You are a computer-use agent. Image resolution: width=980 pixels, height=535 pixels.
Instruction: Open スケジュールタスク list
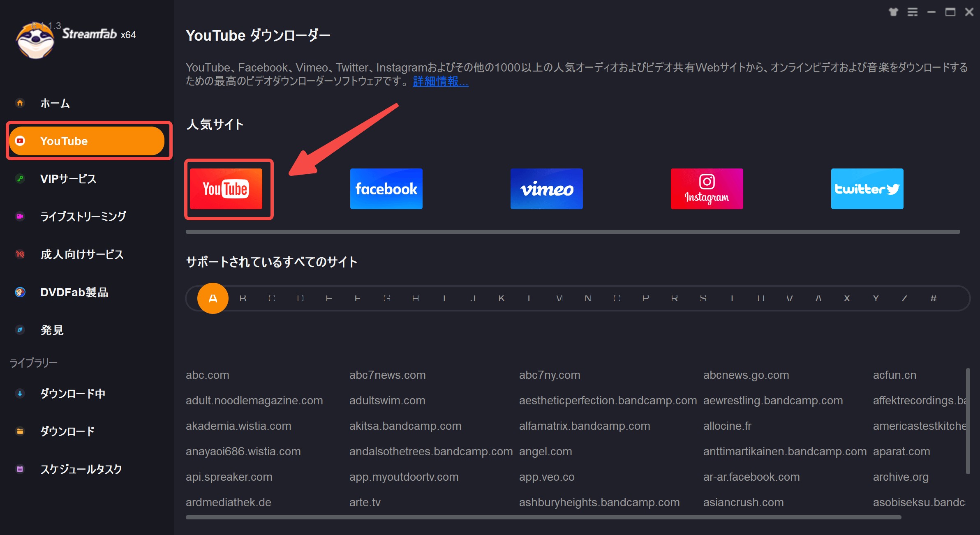point(81,469)
